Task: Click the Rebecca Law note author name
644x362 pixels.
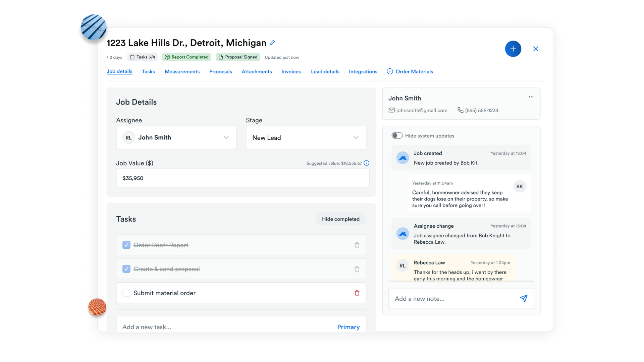Action: (x=429, y=262)
